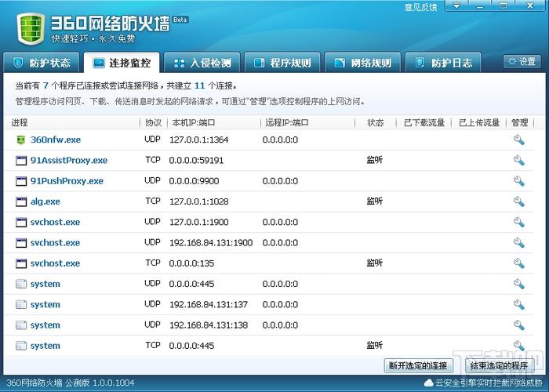Select local address 0.0.0.0:59191 cell

point(196,160)
